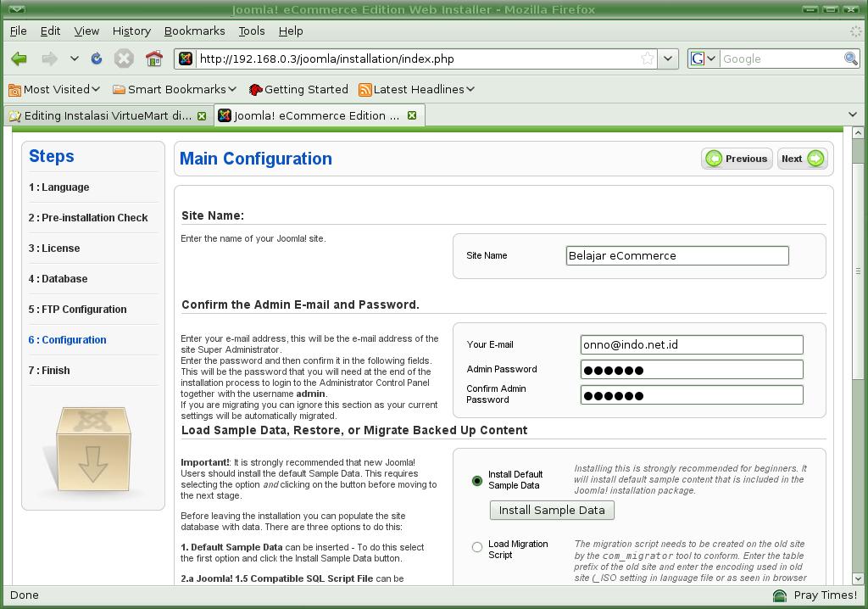
Task: Expand the Smart Bookmarks folder
Action: click(x=174, y=89)
